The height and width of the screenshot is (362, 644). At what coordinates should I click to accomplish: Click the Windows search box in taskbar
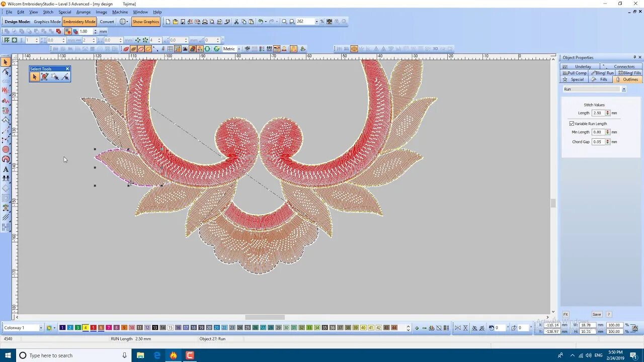pyautogui.click(x=74, y=355)
